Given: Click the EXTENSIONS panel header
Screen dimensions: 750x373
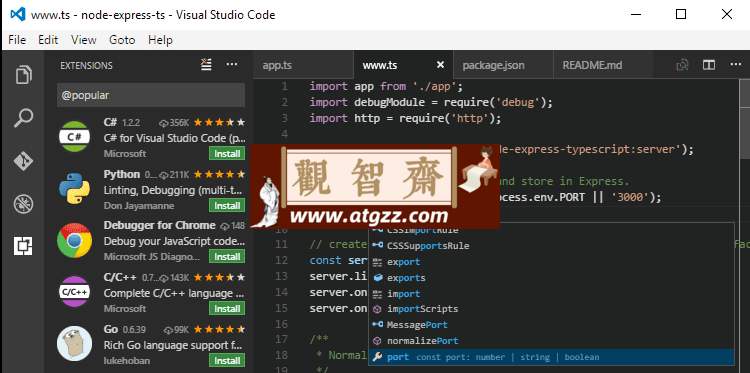Looking at the screenshot, I should 87,65.
